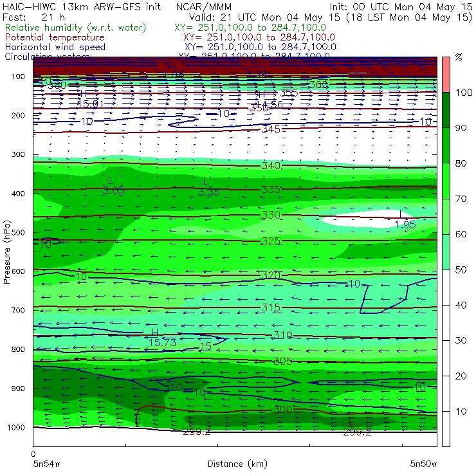Click the minimum value '1.95' in the dry pocket
Screen dimensions: 476x476
click(x=405, y=224)
